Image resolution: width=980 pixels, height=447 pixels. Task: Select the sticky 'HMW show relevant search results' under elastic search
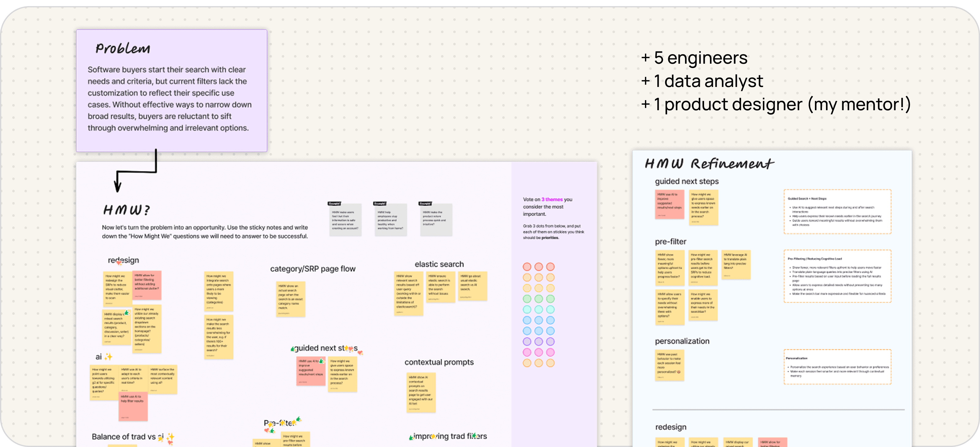(409, 293)
